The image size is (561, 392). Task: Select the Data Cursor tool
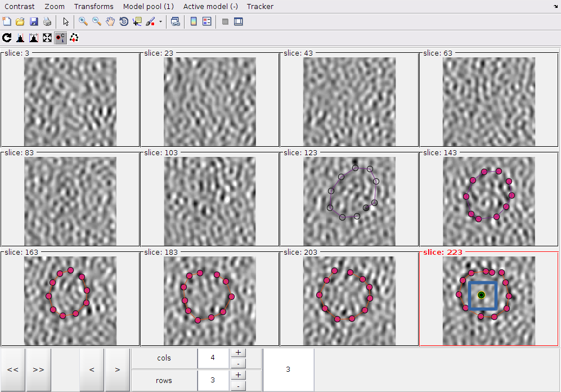[x=137, y=21]
